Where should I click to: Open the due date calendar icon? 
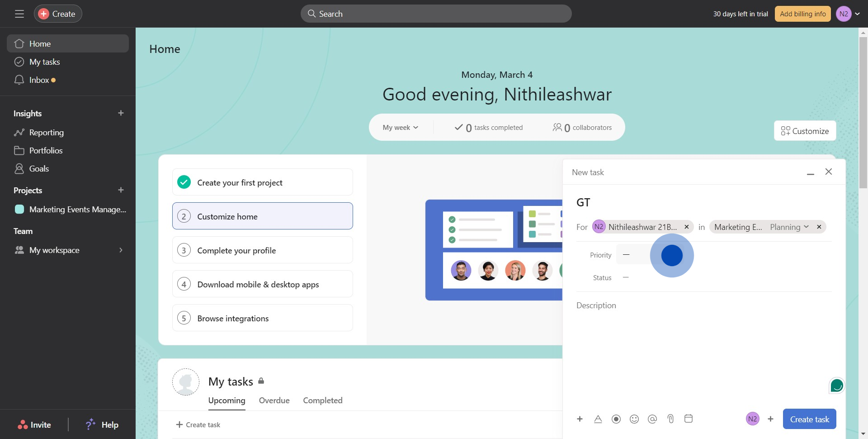pyautogui.click(x=689, y=419)
